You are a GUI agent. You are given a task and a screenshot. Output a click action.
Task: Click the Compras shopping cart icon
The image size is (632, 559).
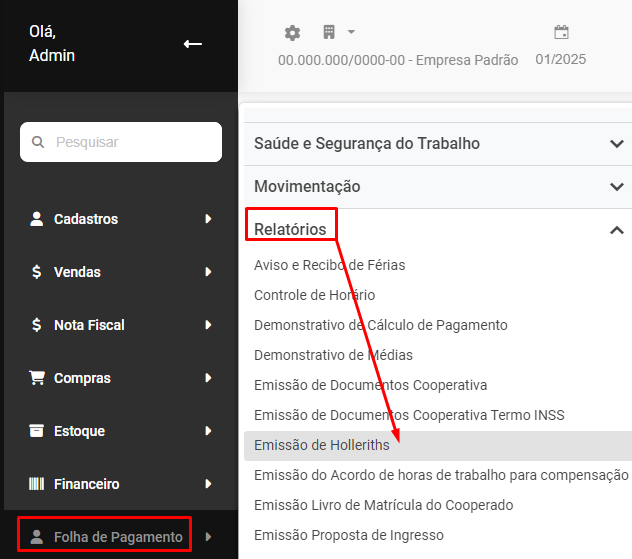pyautogui.click(x=37, y=378)
